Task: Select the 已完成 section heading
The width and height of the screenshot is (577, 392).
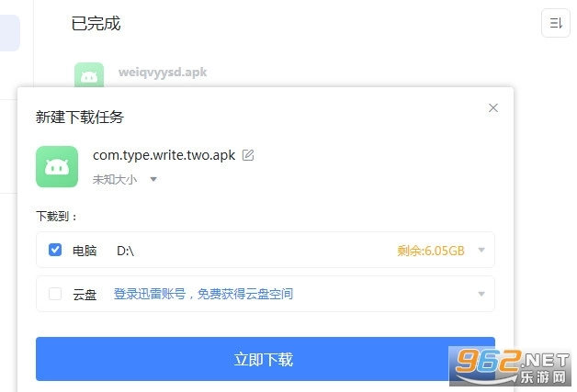Action: click(x=96, y=24)
